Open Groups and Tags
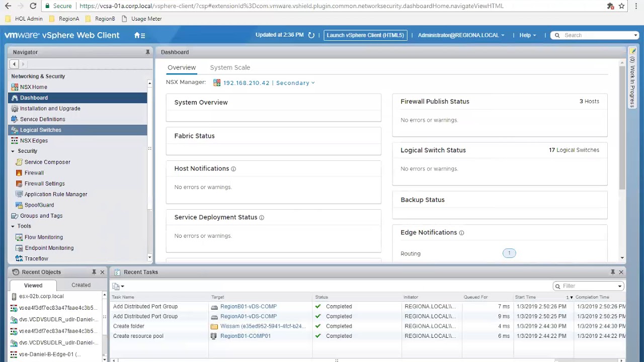This screenshot has width=644, height=362. coord(41,216)
